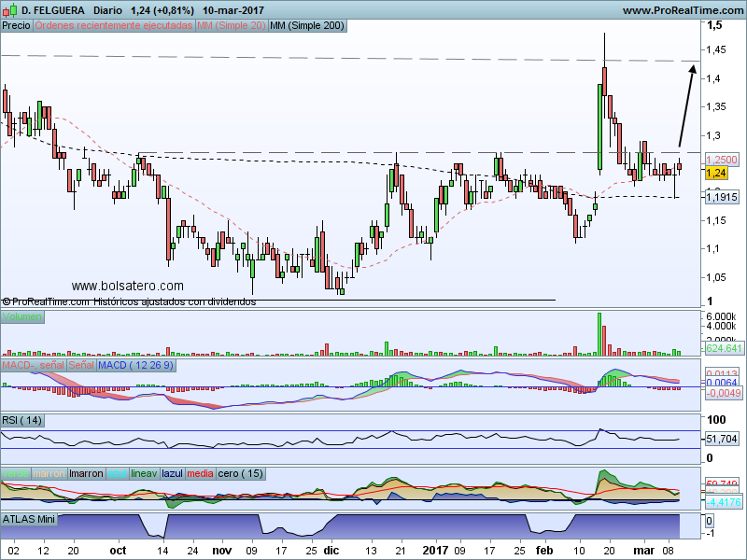Click the 1,2500 price level tag
The image size is (747, 560).
[722, 160]
